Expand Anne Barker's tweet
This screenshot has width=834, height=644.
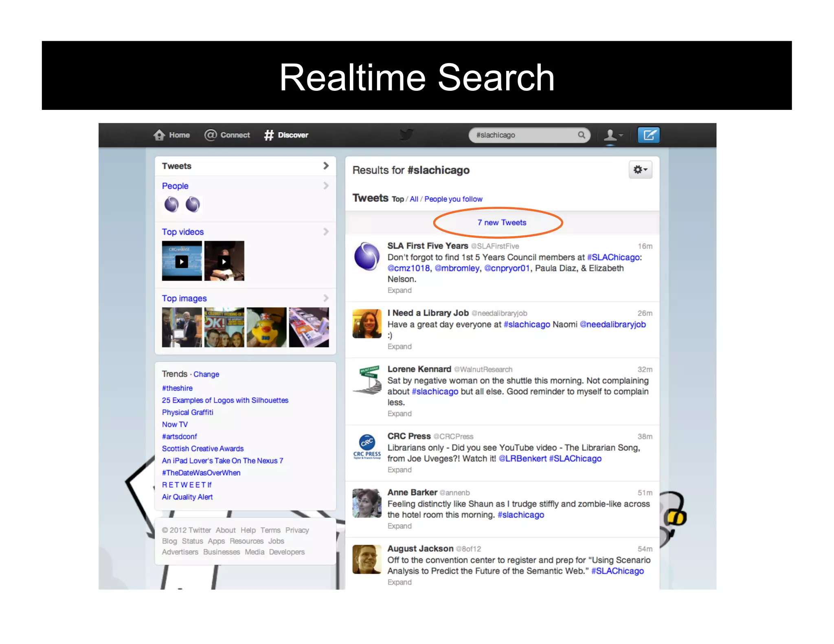click(x=399, y=526)
